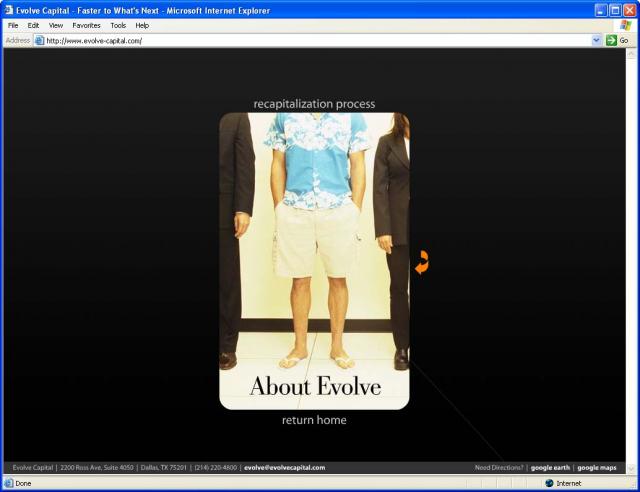Click the Internet zone globe icon
Screen dimensions: 640x492
(x=549, y=483)
